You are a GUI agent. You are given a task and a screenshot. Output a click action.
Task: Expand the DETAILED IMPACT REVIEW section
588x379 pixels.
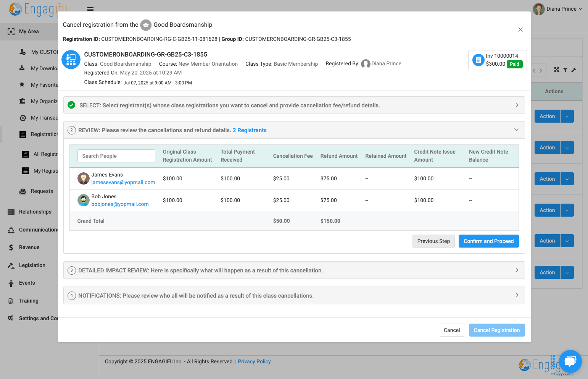(294, 270)
